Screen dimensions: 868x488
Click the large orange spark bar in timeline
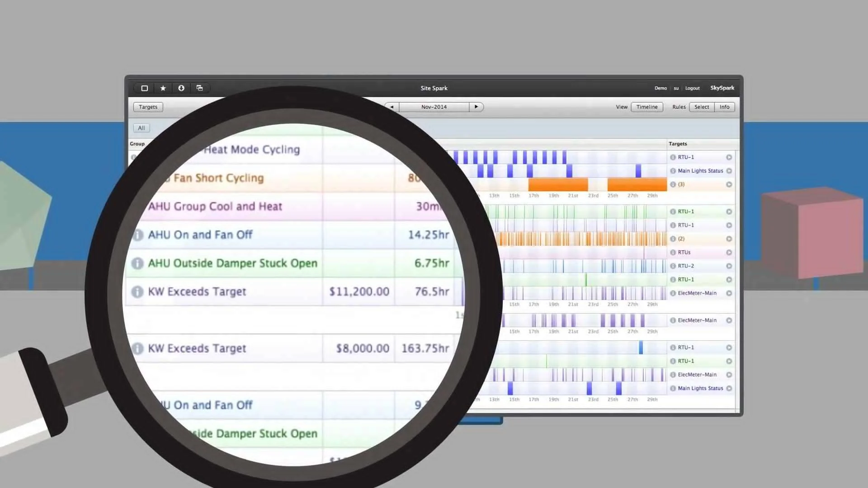[x=558, y=184]
